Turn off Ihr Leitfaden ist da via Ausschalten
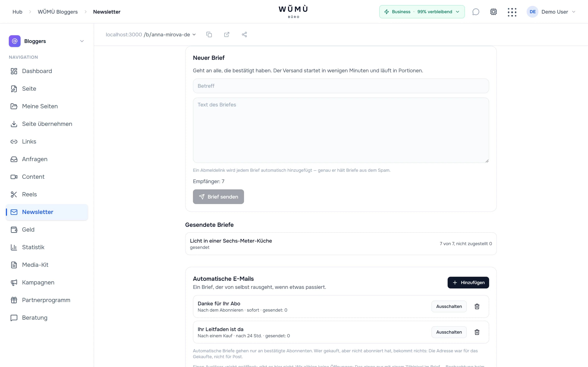This screenshot has width=588, height=367. point(449,332)
